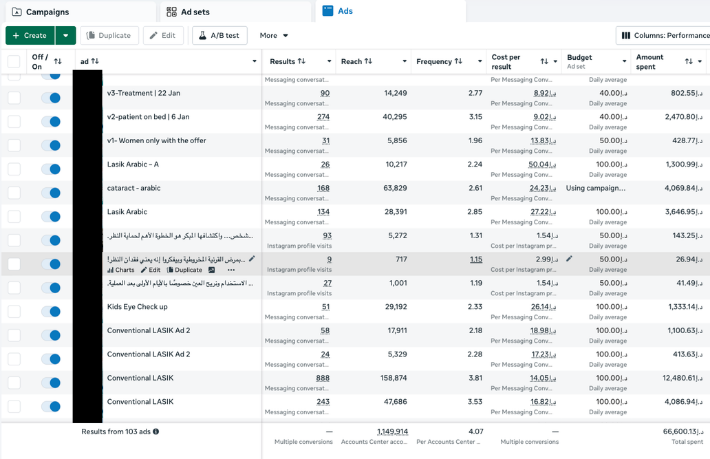
Task: Start an A/B test
Action: pyautogui.click(x=220, y=35)
